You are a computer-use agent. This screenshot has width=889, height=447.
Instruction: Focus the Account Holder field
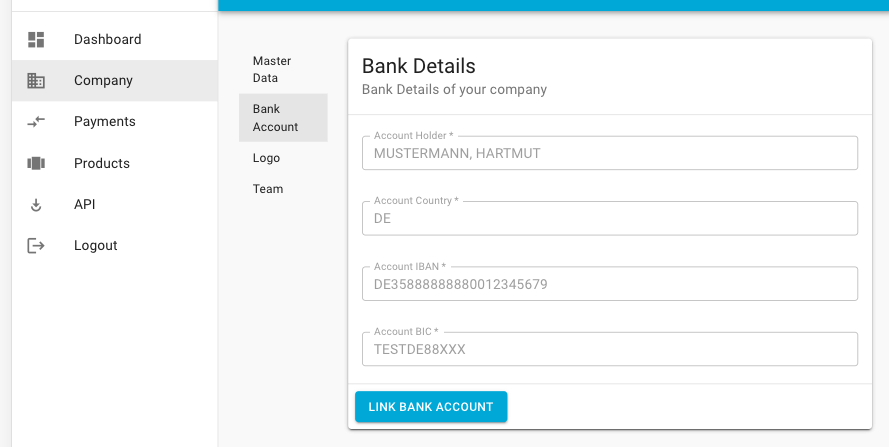point(609,154)
